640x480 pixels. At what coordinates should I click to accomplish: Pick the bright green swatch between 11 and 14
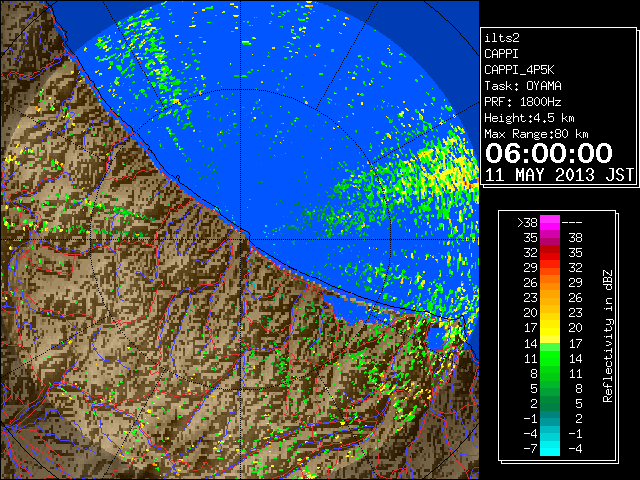click(x=550, y=358)
